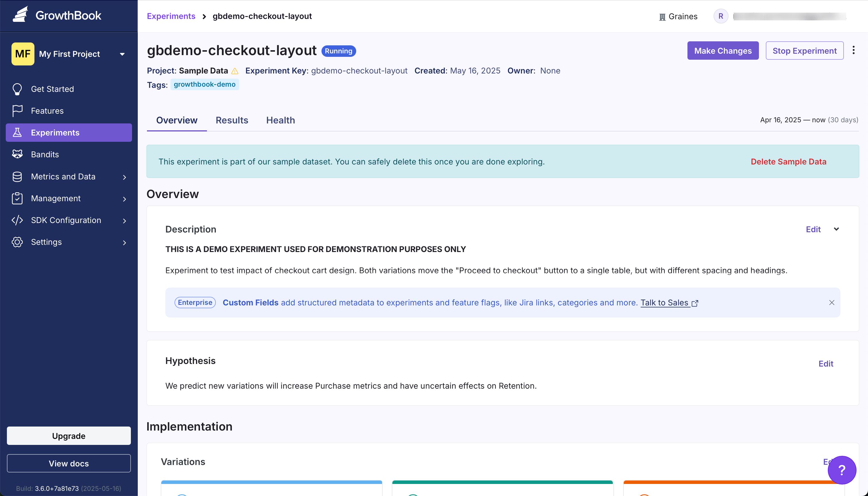Click the green variation color bar
The image size is (868, 496).
503,483
